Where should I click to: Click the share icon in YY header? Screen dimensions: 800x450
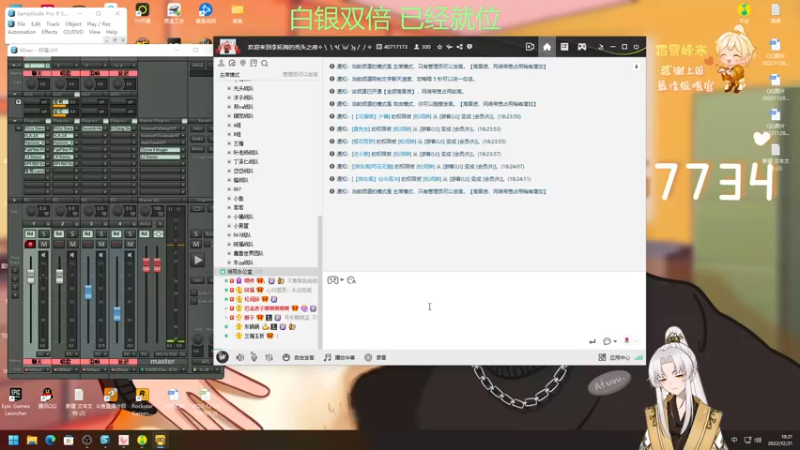point(460,47)
